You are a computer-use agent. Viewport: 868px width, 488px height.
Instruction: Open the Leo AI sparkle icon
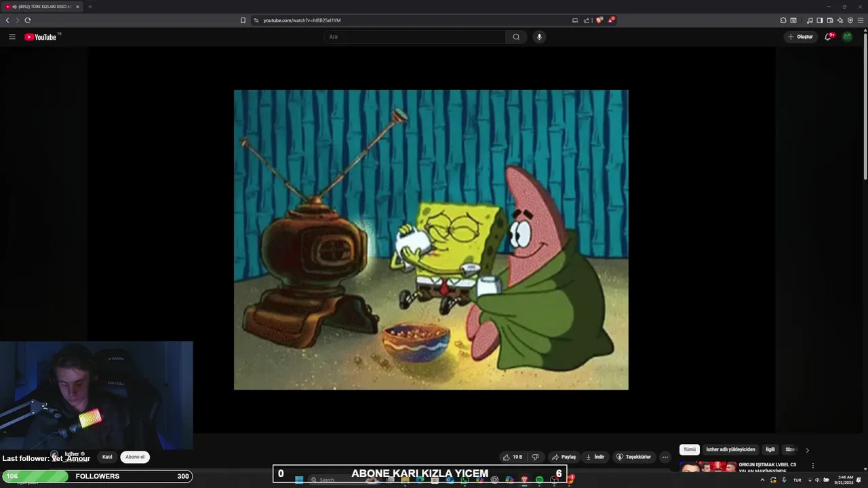coord(840,20)
